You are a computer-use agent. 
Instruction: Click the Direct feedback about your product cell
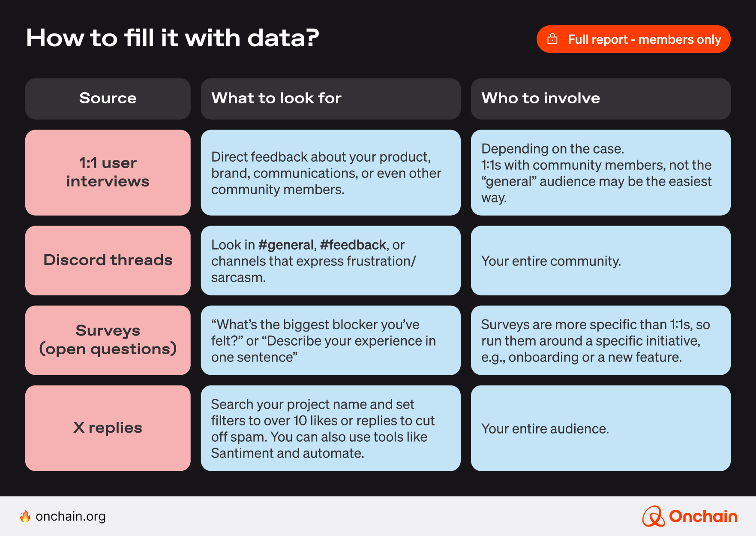tap(330, 173)
